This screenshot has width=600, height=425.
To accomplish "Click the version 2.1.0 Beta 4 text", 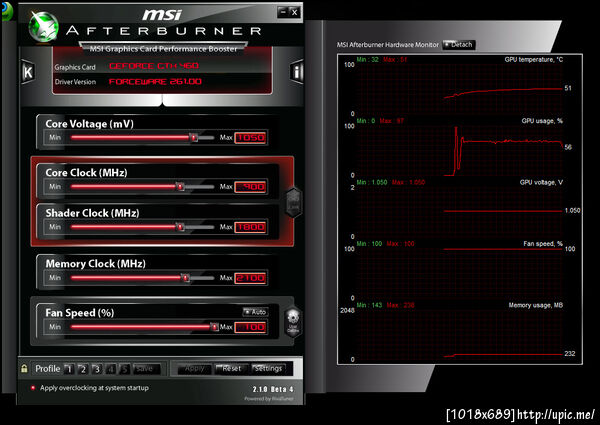I will (273, 389).
